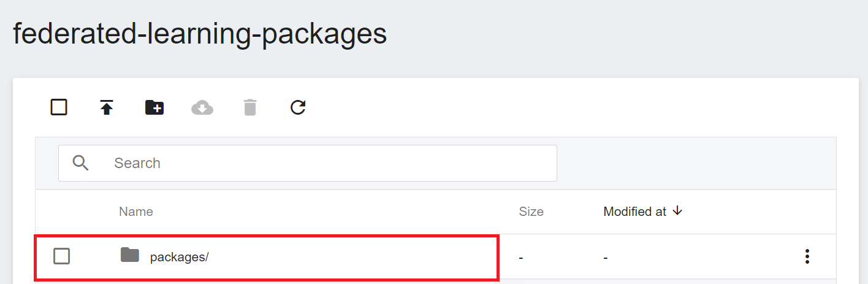868x284 pixels.
Task: Create a new folder with the folder-plus icon
Action: 154,108
